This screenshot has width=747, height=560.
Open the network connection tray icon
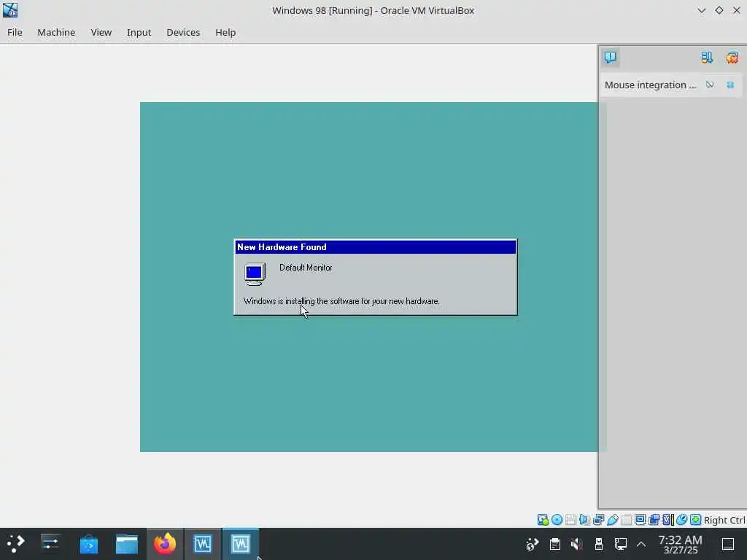pos(621,544)
